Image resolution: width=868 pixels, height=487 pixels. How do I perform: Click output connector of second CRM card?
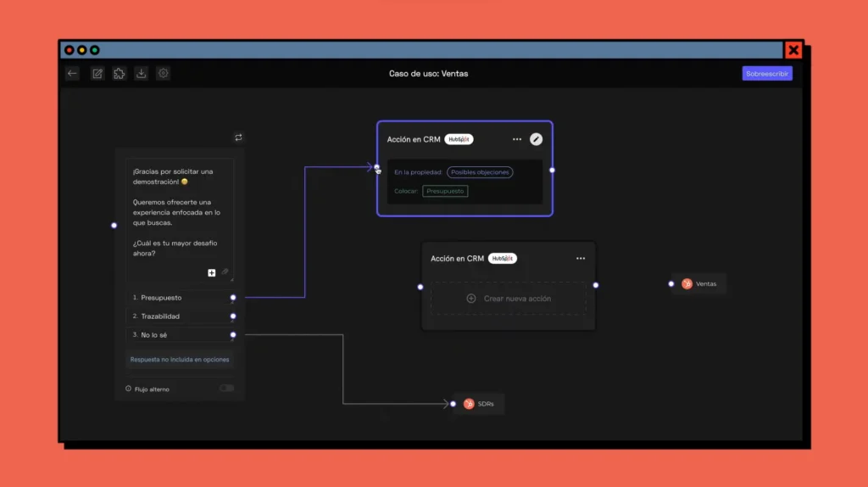pos(596,285)
